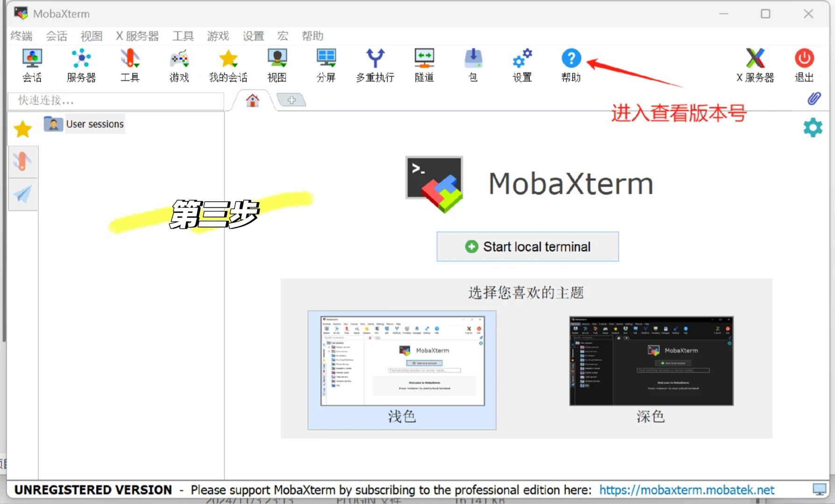Click Start local terminal

[x=527, y=246]
